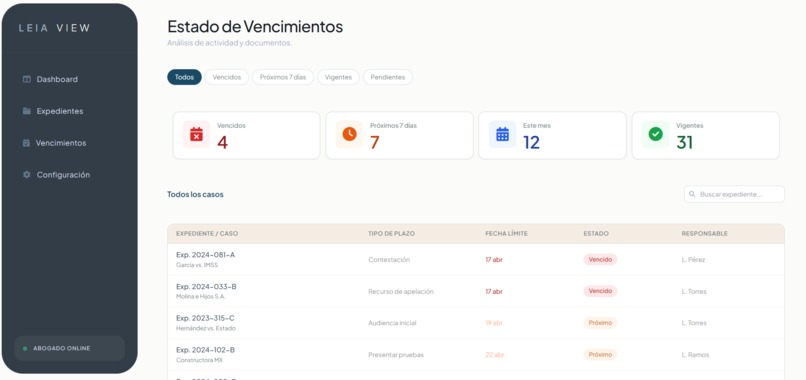This screenshot has height=380, width=806.
Task: Click the Constructora MX subtitle
Action: click(199, 360)
